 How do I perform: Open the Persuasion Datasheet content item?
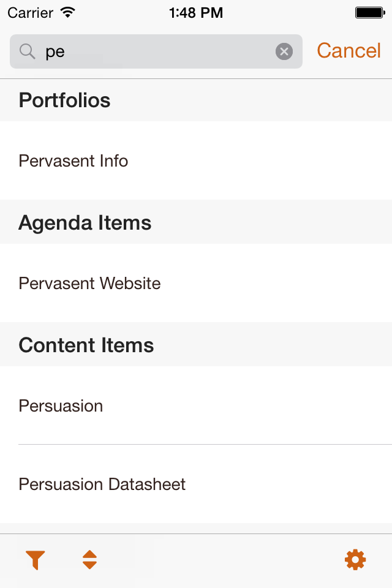(x=196, y=484)
